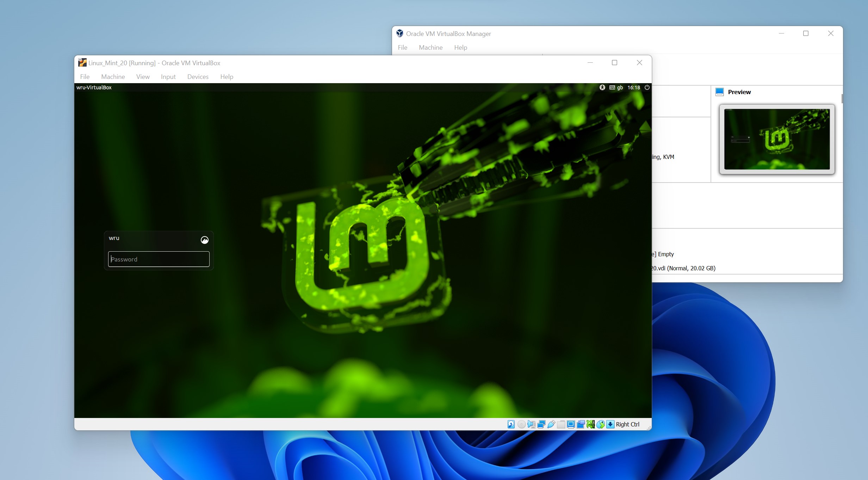
Task: Click the Password input field
Action: (x=159, y=259)
